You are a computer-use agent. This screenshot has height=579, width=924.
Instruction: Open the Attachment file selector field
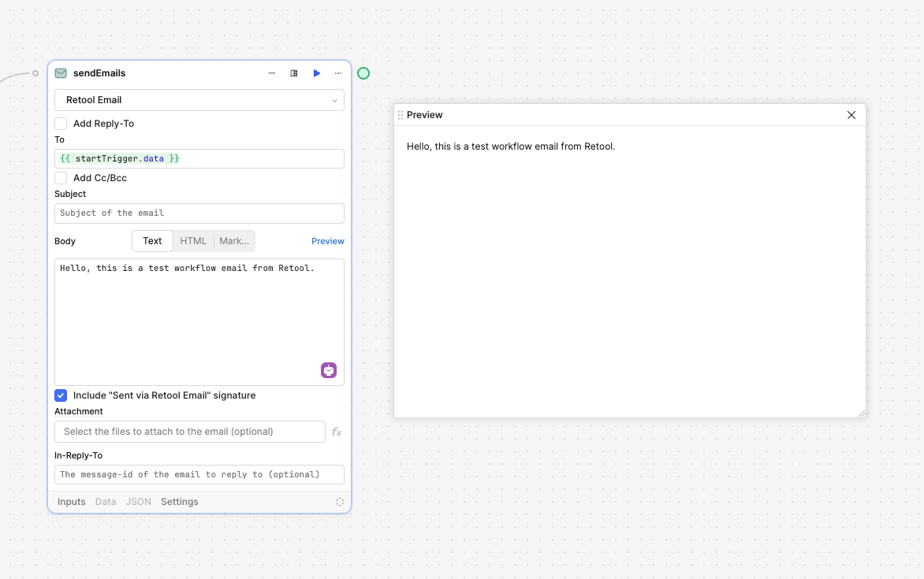pos(189,432)
